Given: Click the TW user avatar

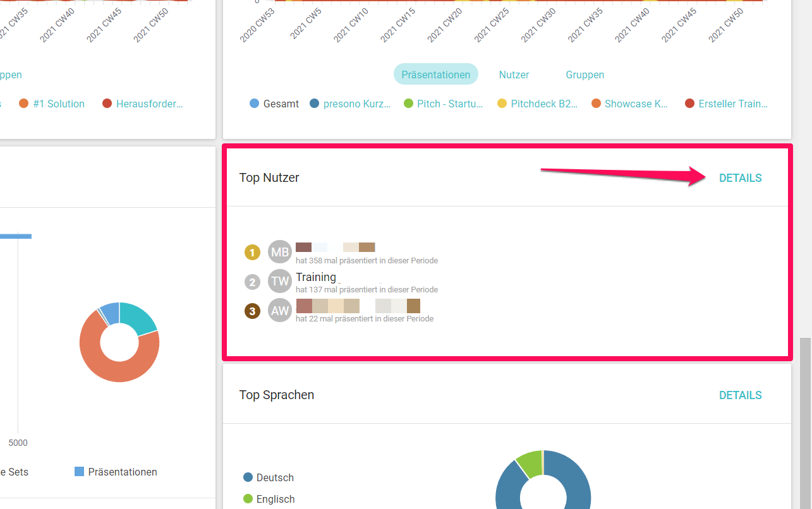Looking at the screenshot, I should click(280, 281).
